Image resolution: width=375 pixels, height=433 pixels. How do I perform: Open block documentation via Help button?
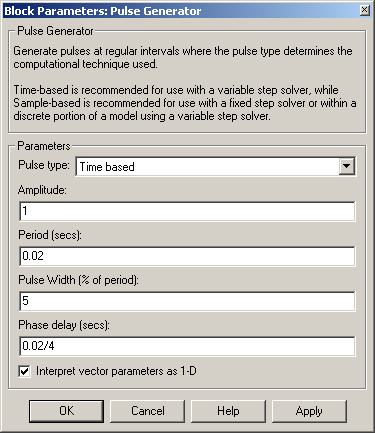[228, 411]
